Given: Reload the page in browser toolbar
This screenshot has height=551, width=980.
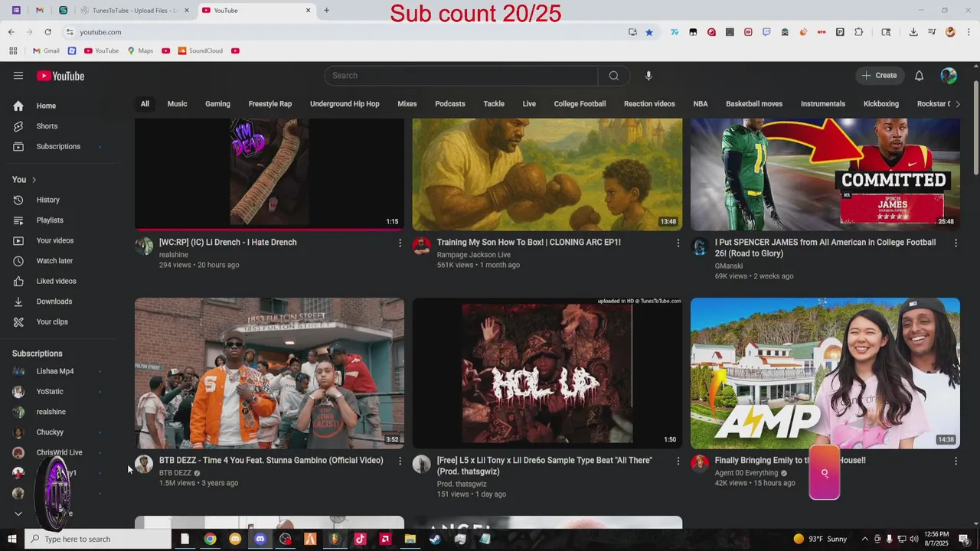Looking at the screenshot, I should click(47, 32).
